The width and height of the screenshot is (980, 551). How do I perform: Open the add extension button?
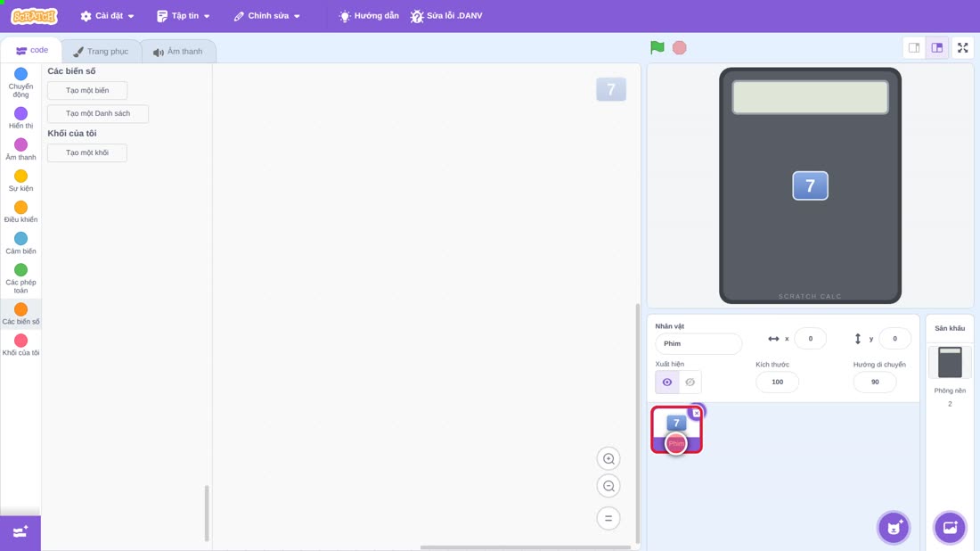coord(20,533)
